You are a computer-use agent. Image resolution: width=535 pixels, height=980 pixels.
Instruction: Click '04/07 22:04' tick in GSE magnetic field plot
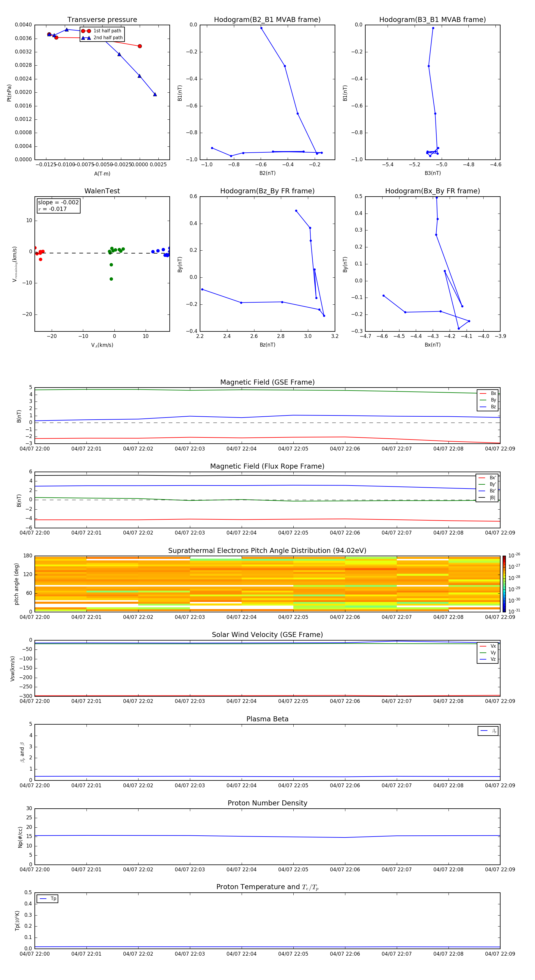point(241,448)
